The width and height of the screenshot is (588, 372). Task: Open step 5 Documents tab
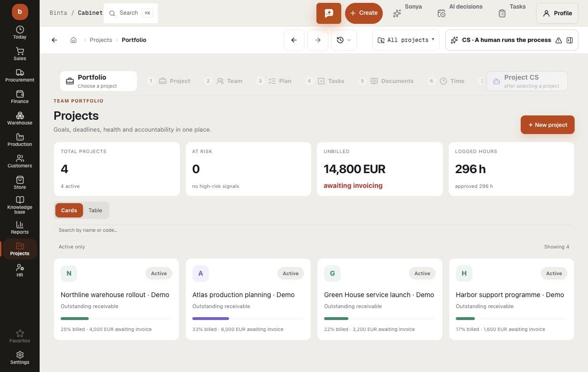pyautogui.click(x=386, y=81)
